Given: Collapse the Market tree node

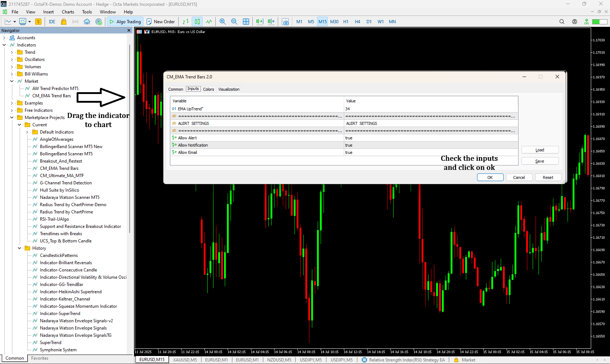Looking at the screenshot, I should tap(12, 81).
